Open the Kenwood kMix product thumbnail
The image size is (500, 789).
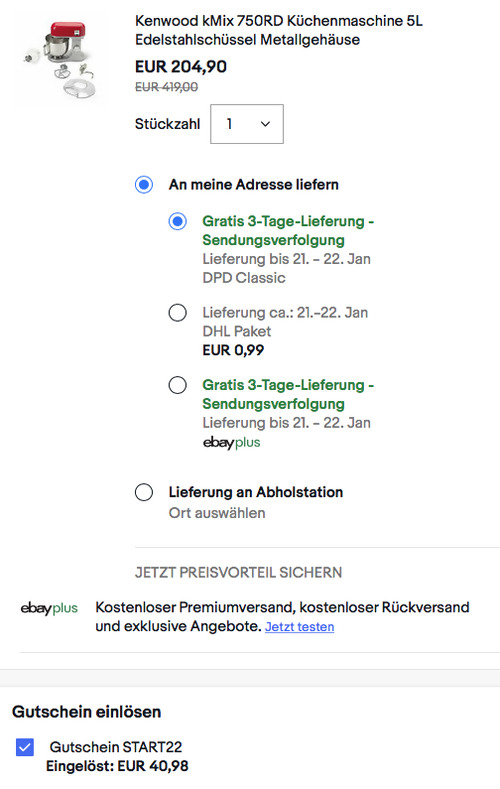[x=59, y=59]
